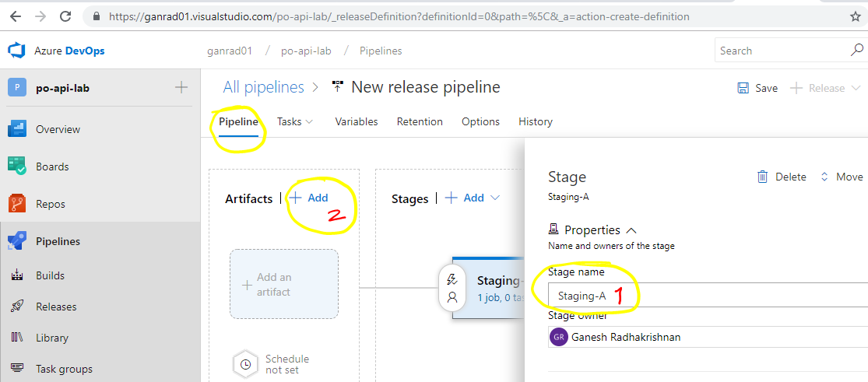Viewport: 868px width, 382px height.
Task: Click the All pipelines breadcrumb link
Action: 263,87
